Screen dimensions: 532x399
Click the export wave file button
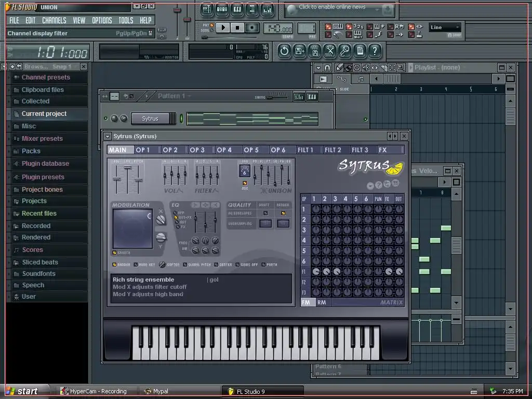tap(314, 51)
